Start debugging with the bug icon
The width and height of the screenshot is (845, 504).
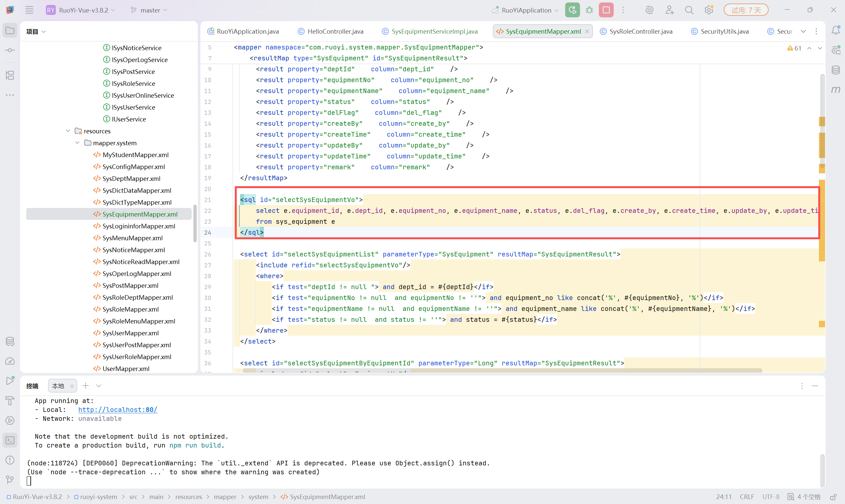click(x=589, y=10)
